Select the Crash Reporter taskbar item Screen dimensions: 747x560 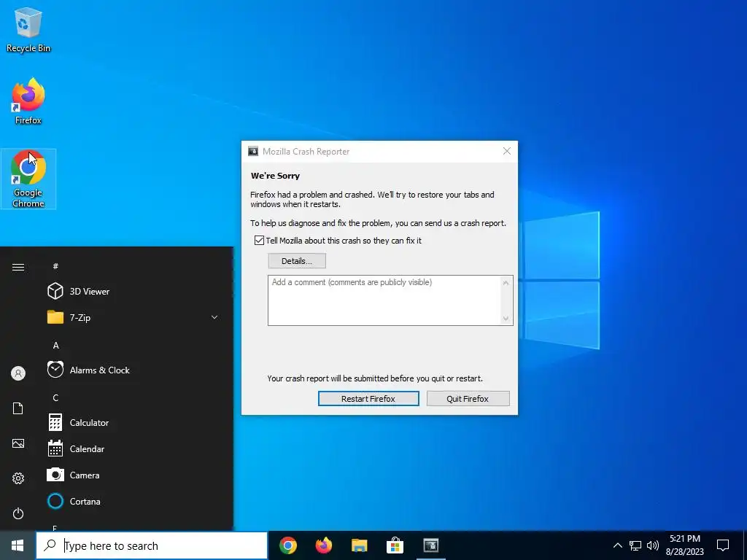click(430, 545)
